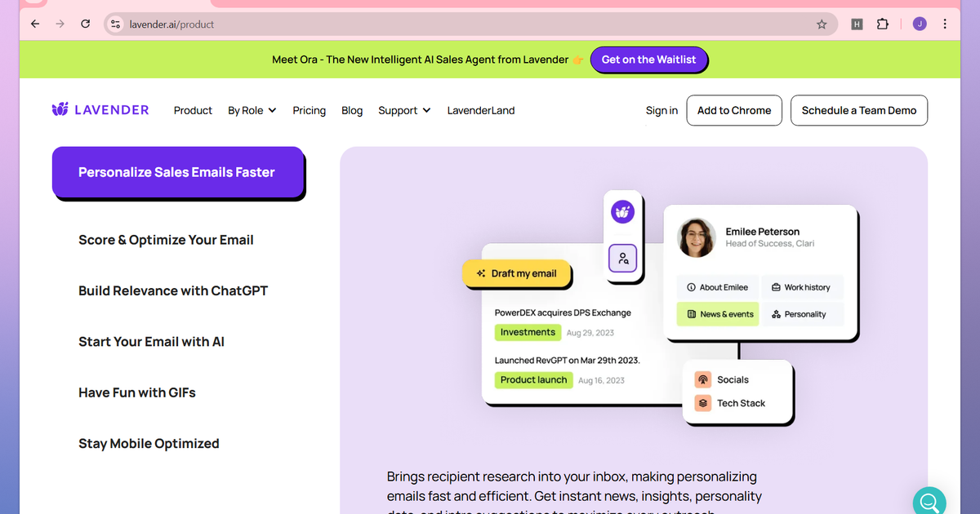This screenshot has height=514, width=980.
Task: Click Launched RevGPT on Mar 29th 2023 text
Action: pos(568,360)
